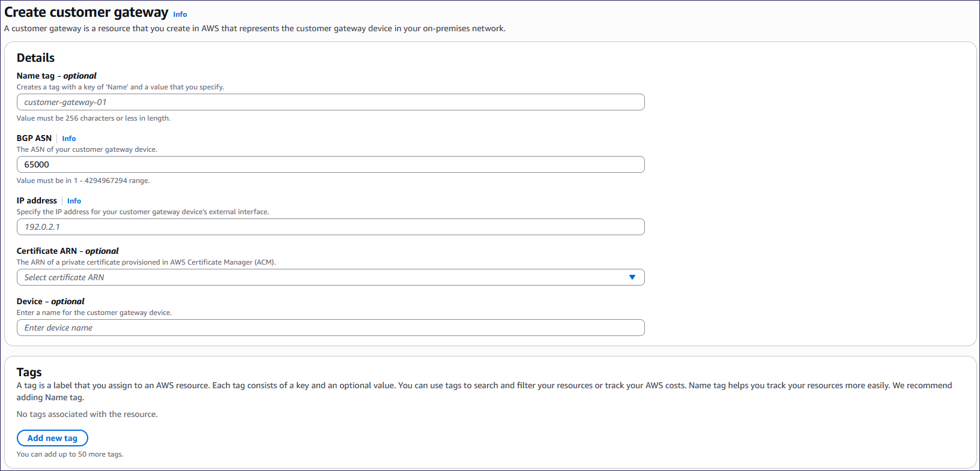Click the Name tag - optional label
Viewport: 980px width, 471px height.
pyautogui.click(x=56, y=76)
